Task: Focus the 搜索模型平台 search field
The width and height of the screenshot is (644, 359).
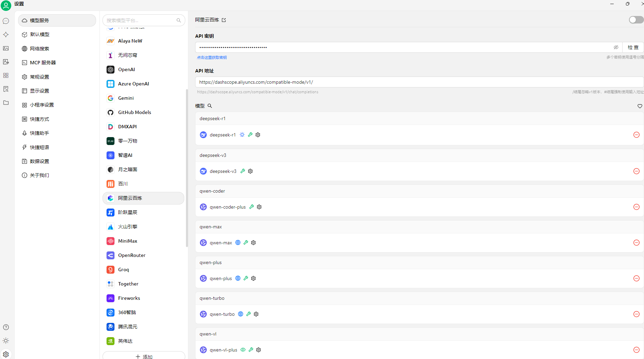Action: tap(144, 20)
